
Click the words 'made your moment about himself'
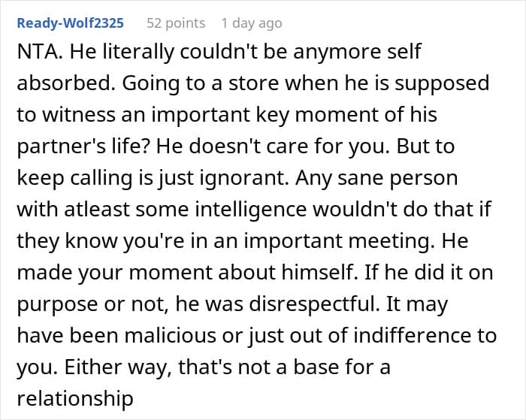click(186, 272)
